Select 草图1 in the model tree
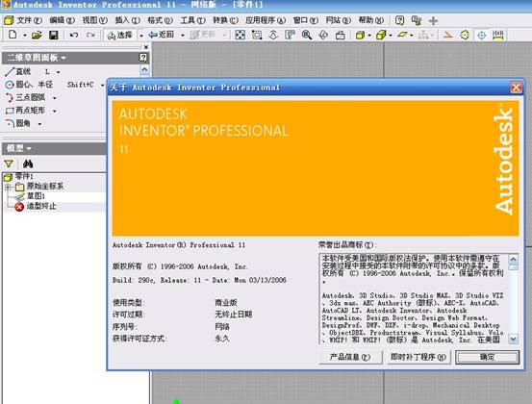 tap(36, 195)
